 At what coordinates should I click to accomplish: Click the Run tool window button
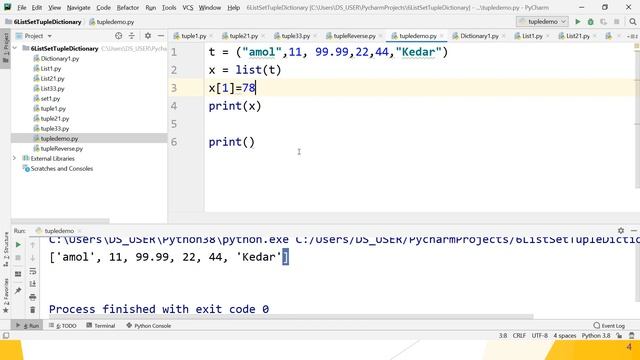point(27,326)
